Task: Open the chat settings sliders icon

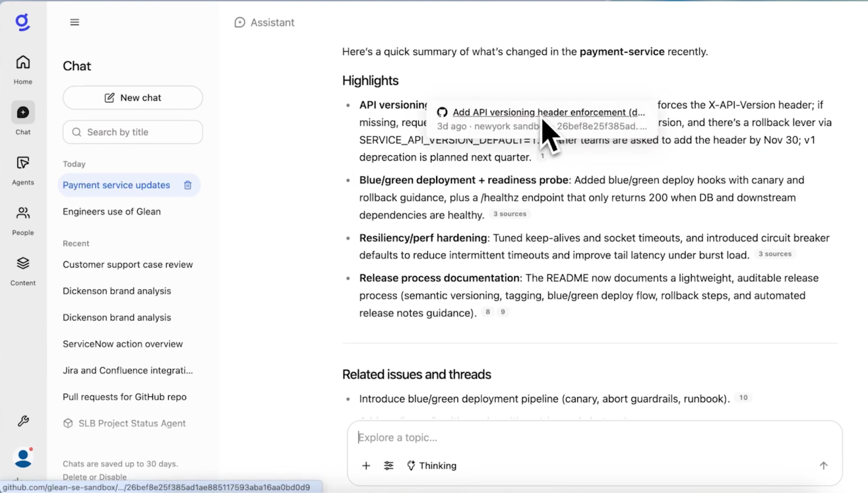Action: (x=388, y=465)
